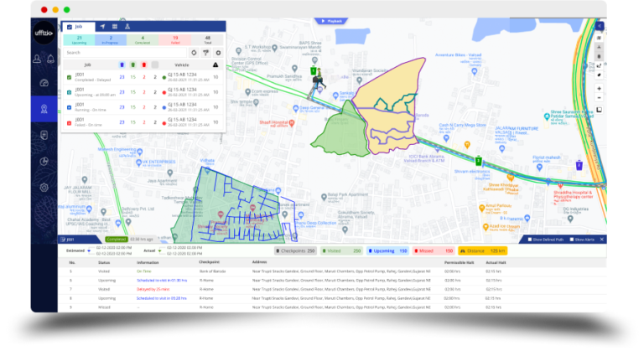Open the Job tab in the panel
This screenshot has height=351, width=644.
[x=79, y=27]
